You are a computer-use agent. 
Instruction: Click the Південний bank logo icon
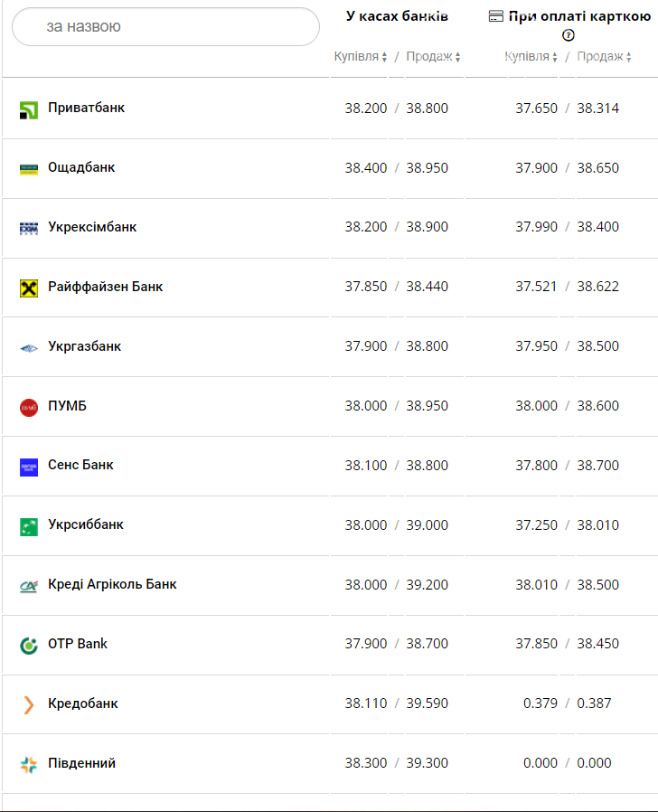(29, 764)
